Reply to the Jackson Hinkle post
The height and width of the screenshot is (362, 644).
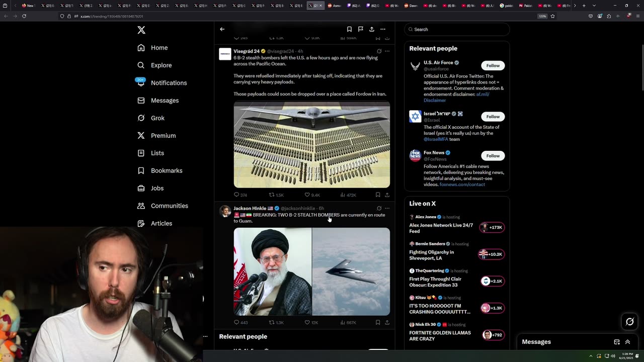[x=236, y=323]
